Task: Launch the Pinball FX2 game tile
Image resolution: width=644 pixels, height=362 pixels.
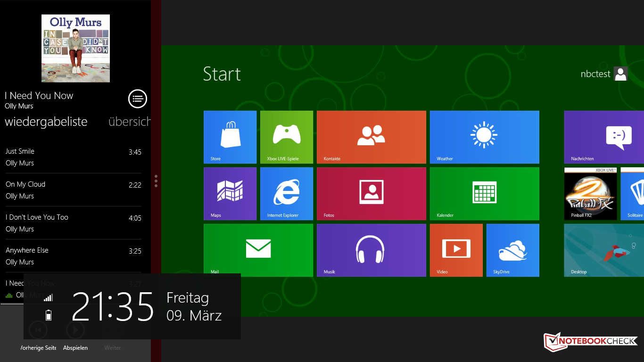Action: pyautogui.click(x=591, y=194)
